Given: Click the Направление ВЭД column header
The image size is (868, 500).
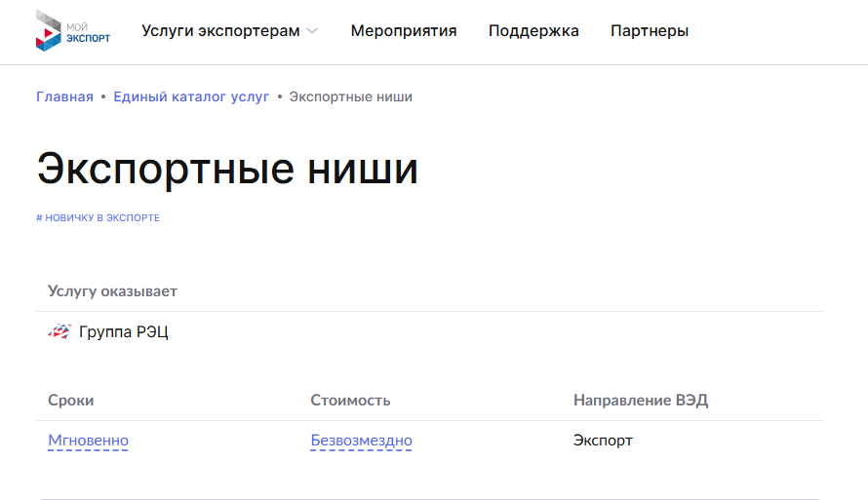Looking at the screenshot, I should pos(641,400).
